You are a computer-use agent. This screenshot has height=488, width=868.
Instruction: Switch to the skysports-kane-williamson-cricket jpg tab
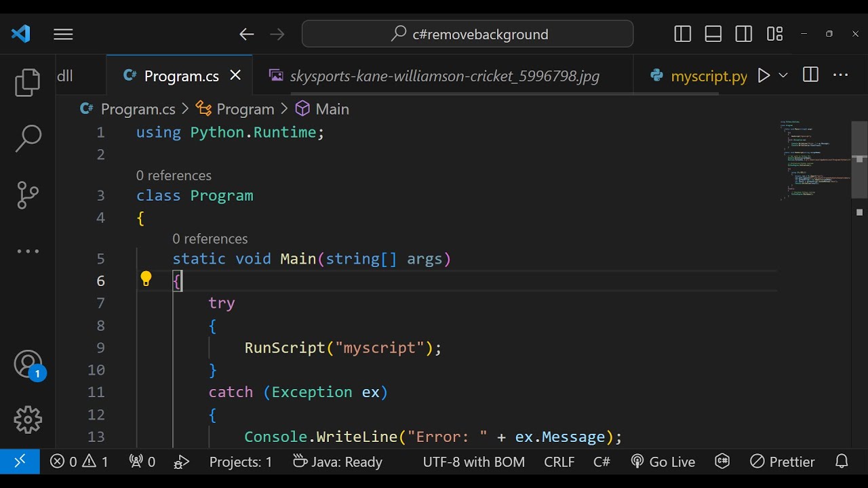click(444, 76)
